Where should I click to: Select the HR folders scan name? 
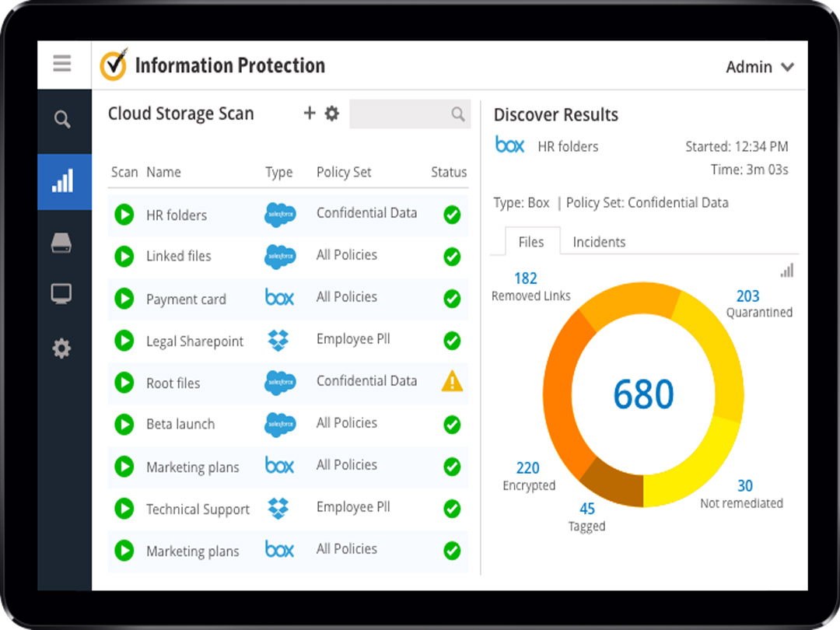point(177,215)
